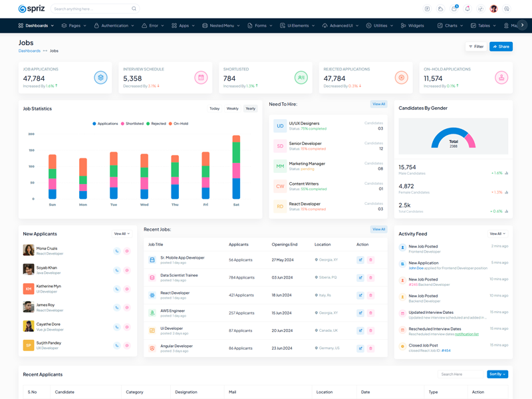
Task: Click the Filter button
Action: click(x=475, y=47)
